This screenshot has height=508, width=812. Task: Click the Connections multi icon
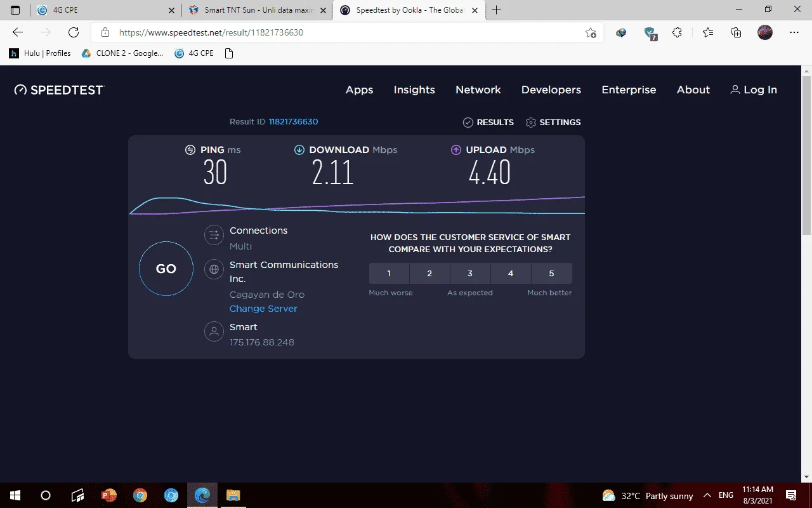[x=214, y=235]
